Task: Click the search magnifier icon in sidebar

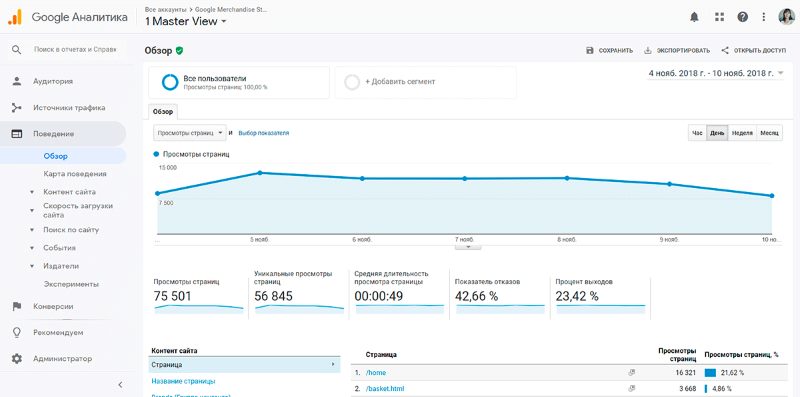Action: pos(17,49)
